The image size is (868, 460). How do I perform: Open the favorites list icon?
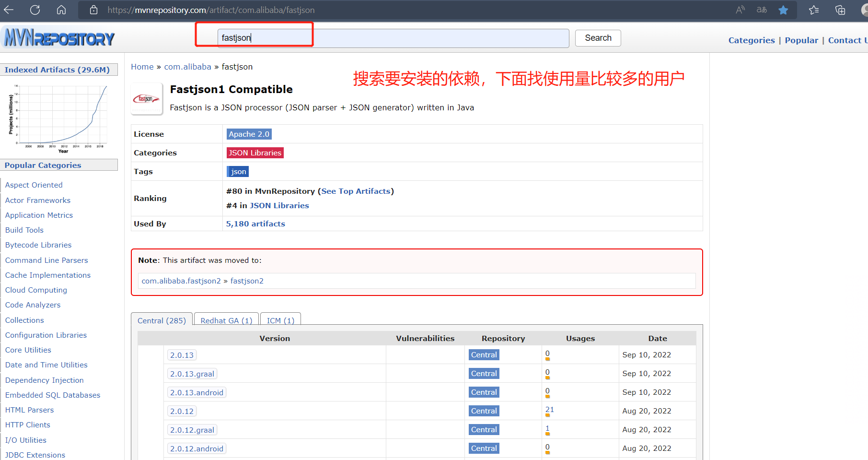click(x=814, y=10)
